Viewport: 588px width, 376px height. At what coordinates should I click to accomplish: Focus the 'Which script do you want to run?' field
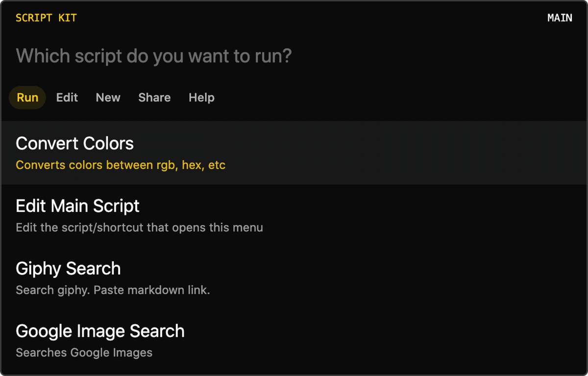pos(294,56)
